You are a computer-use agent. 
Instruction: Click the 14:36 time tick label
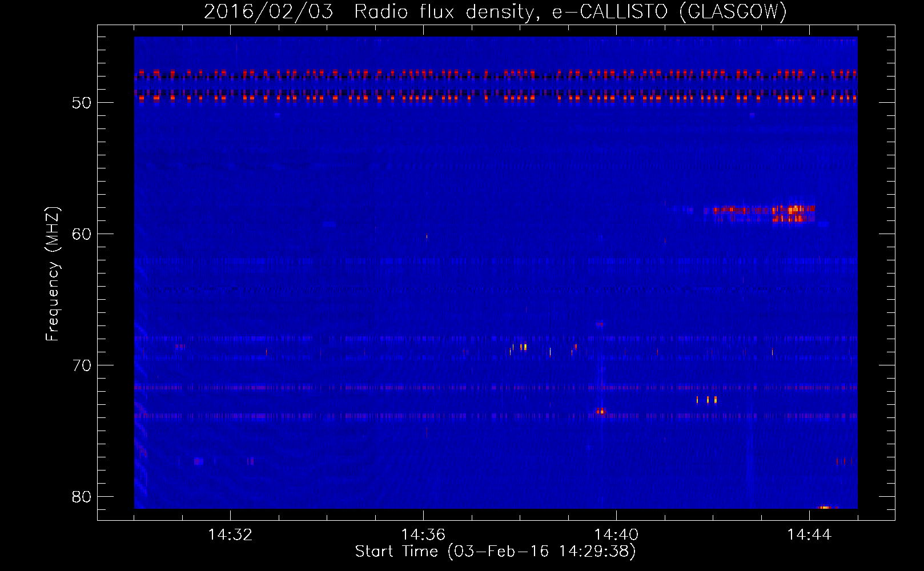(x=423, y=535)
